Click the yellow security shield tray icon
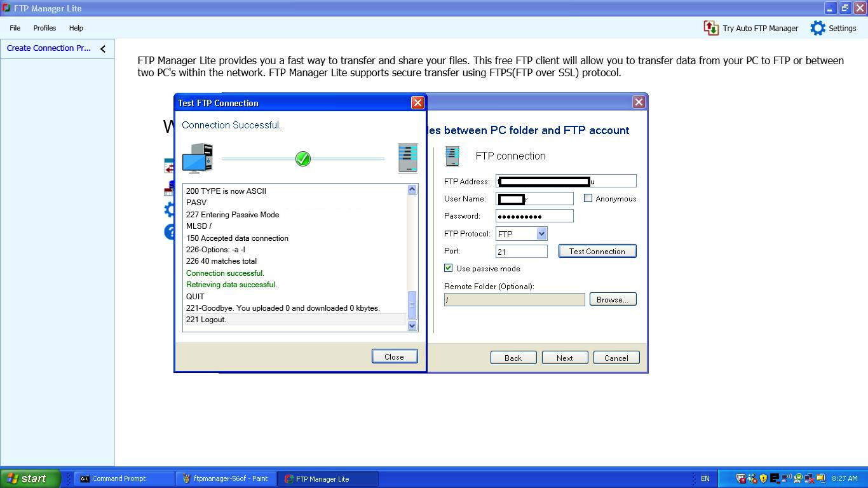Screen dimensions: 868x488 (x=764, y=478)
